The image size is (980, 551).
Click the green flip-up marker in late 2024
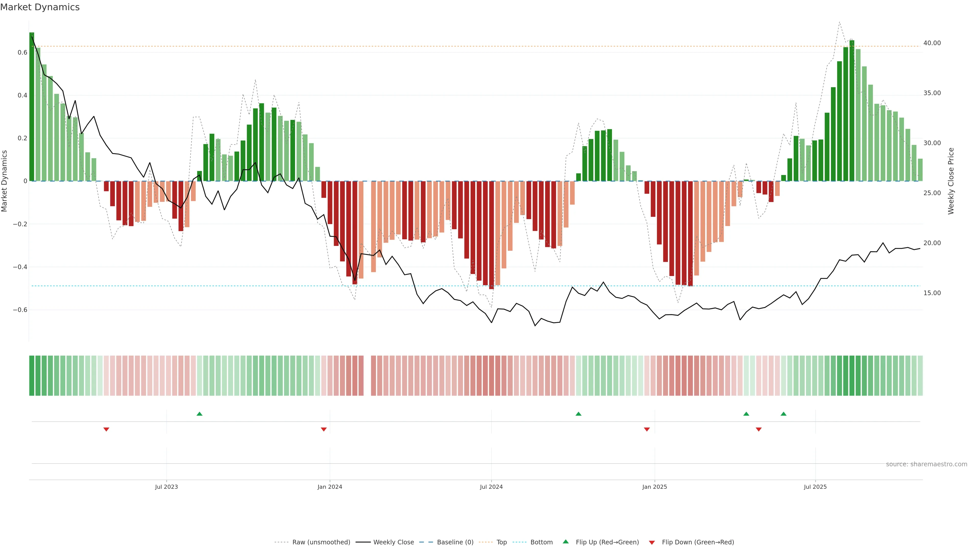click(x=578, y=414)
